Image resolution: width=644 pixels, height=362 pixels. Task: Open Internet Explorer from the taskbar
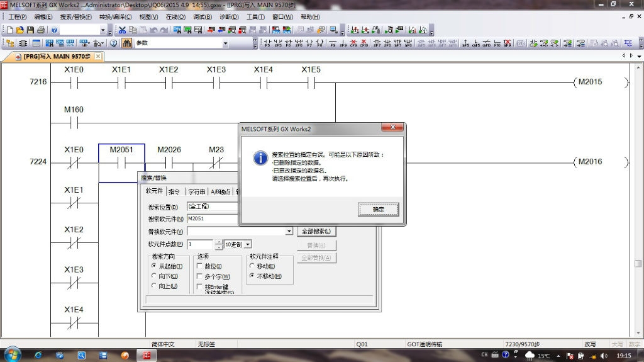tap(38, 355)
